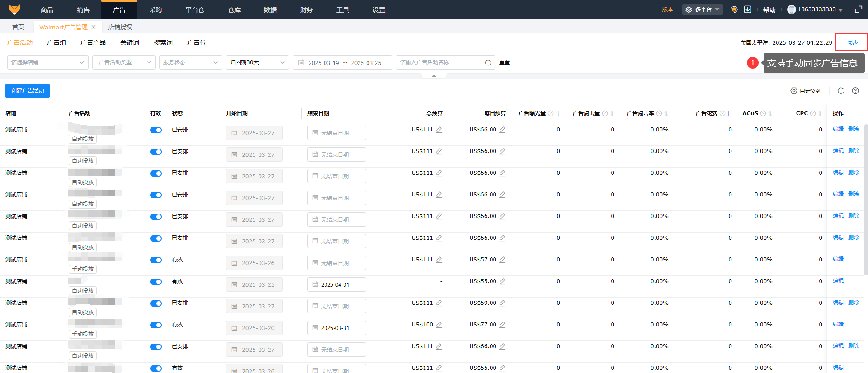Open the 财务 menu in top navigation
868x373 pixels.
306,9
